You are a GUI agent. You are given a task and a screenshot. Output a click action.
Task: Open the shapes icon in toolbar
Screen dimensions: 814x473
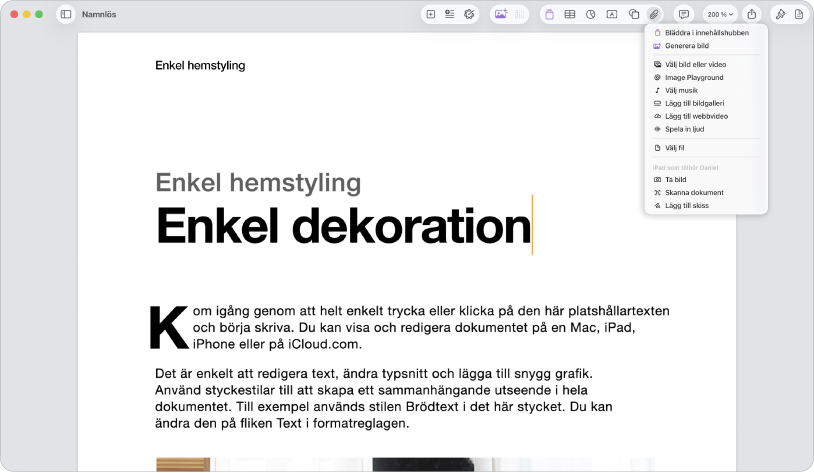pos(633,15)
